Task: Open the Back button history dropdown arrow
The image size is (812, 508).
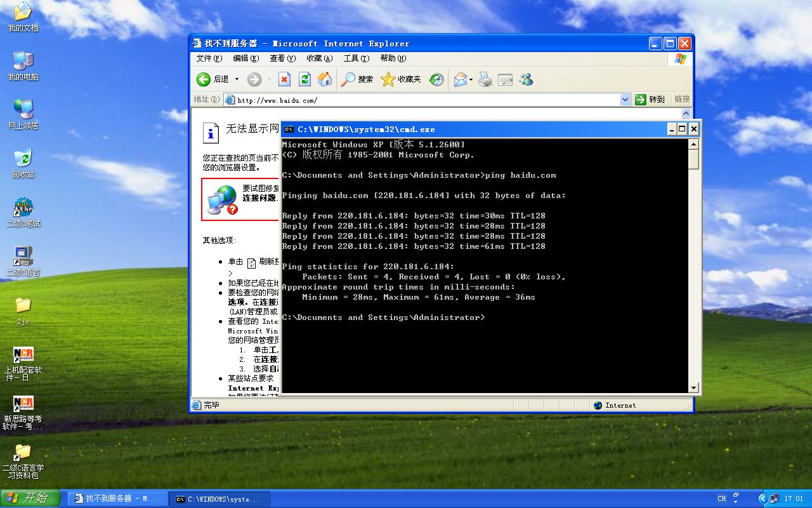Action: click(x=237, y=79)
